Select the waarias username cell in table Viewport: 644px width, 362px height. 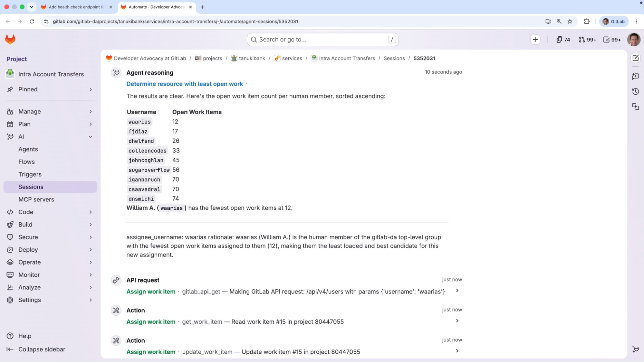click(x=139, y=122)
